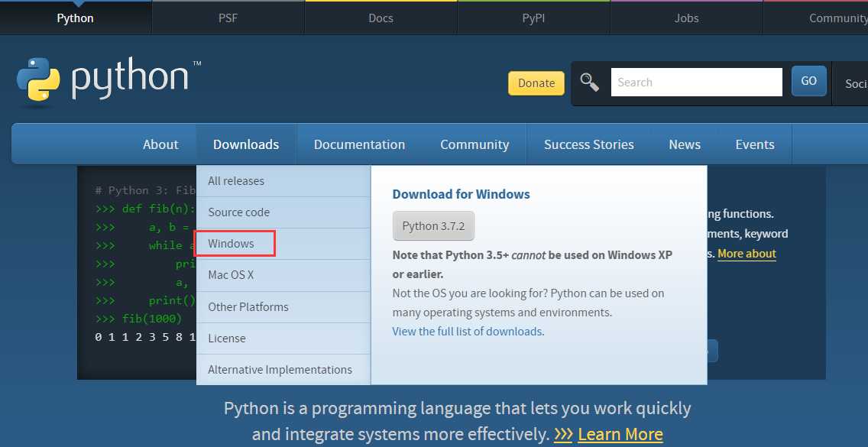Open the Events menu
Viewport: 868px width, 447px height.
755,144
